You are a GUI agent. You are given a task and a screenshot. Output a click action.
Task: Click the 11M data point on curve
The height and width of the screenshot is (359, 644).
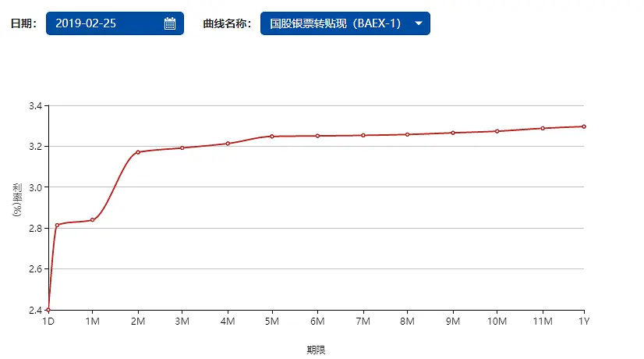pyautogui.click(x=543, y=128)
